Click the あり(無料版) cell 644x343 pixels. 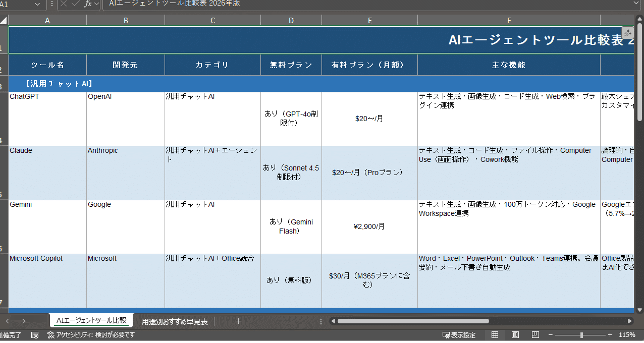point(291,281)
